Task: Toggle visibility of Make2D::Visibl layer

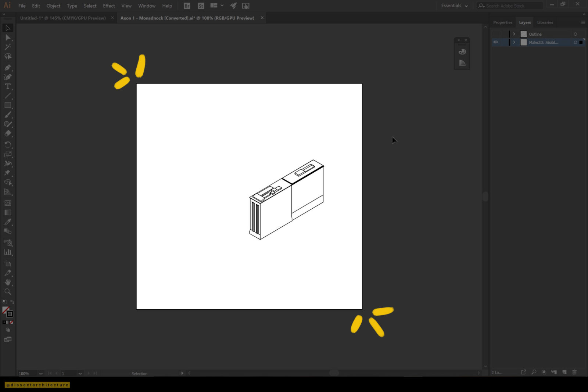Action: click(x=496, y=42)
